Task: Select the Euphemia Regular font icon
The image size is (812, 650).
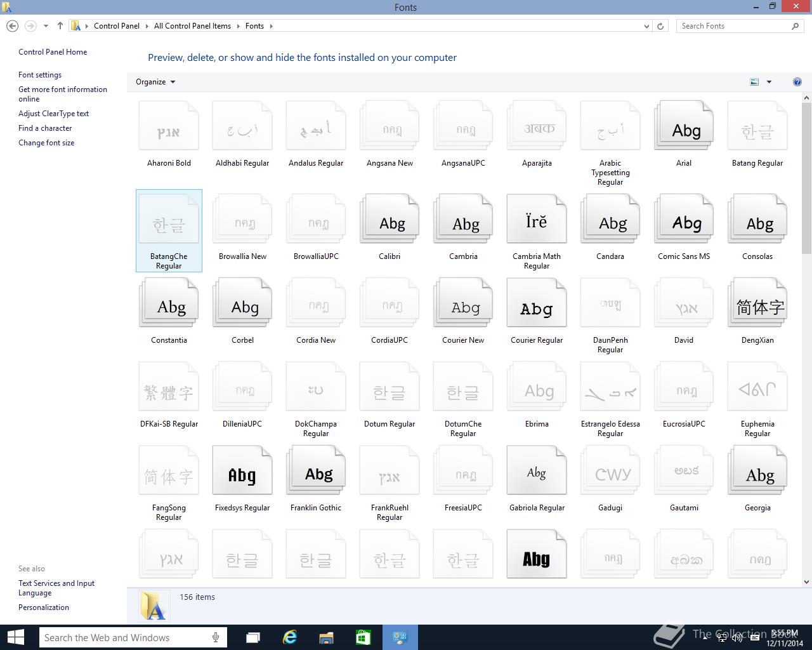Action: (757, 387)
